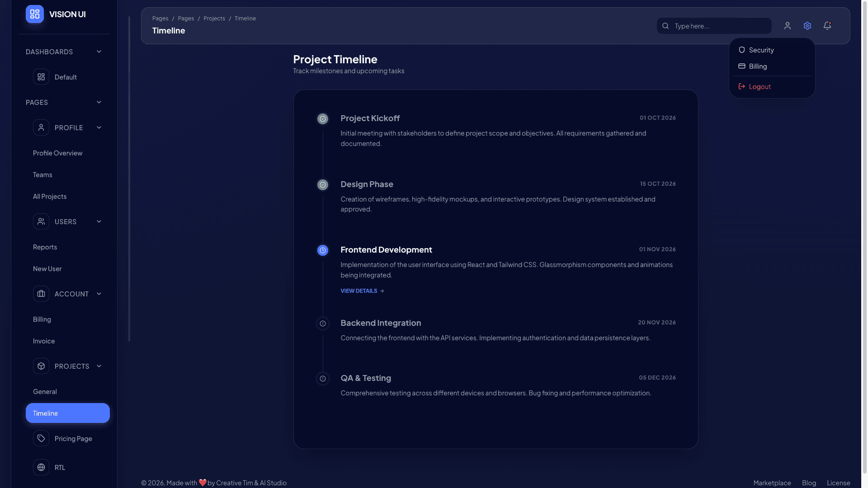Screen dimensions: 868x488
Task: Click the Frontend Development timeline status marker
Action: (322, 250)
